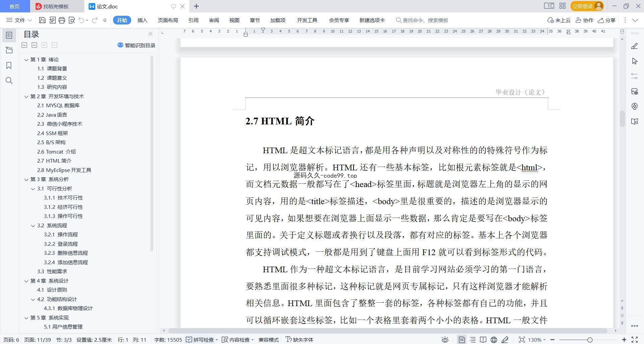Click the more options dots in right sidebar

(x=634, y=326)
